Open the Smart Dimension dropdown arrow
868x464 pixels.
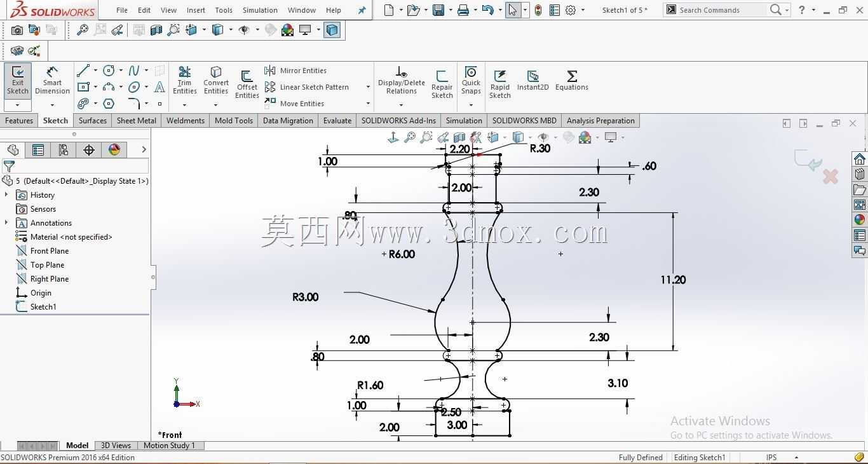(x=52, y=105)
